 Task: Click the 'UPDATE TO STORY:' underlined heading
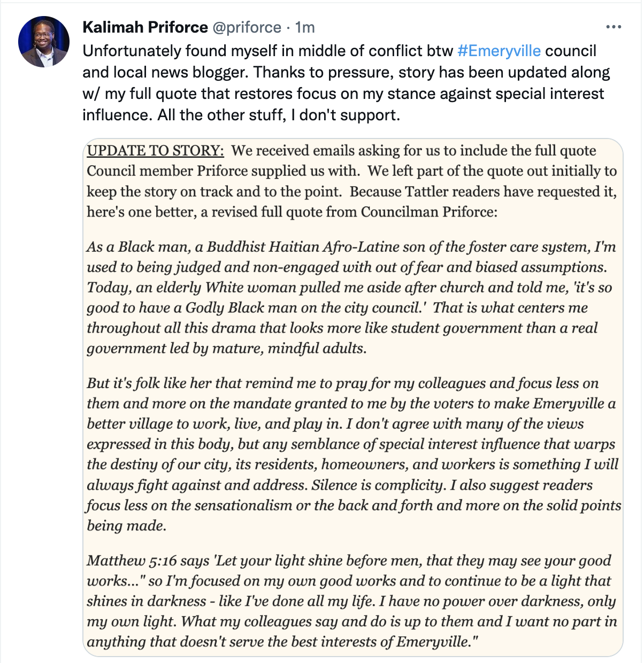click(155, 151)
